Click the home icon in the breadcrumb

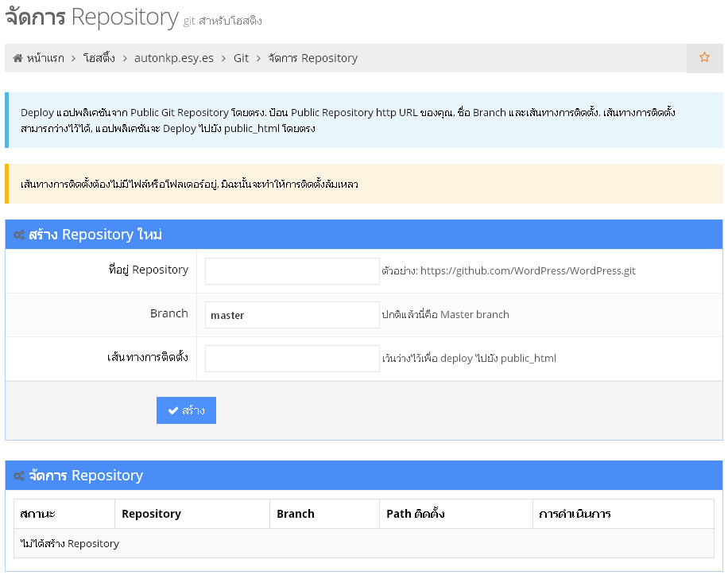[17, 58]
